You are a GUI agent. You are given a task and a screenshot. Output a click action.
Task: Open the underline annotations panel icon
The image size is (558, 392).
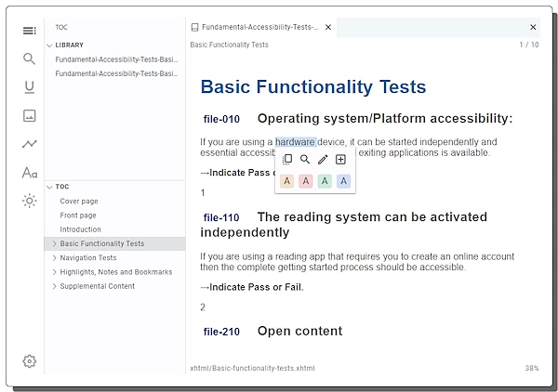(x=30, y=87)
